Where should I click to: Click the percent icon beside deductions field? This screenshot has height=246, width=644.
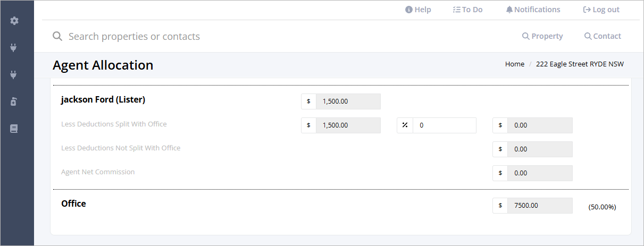click(405, 125)
